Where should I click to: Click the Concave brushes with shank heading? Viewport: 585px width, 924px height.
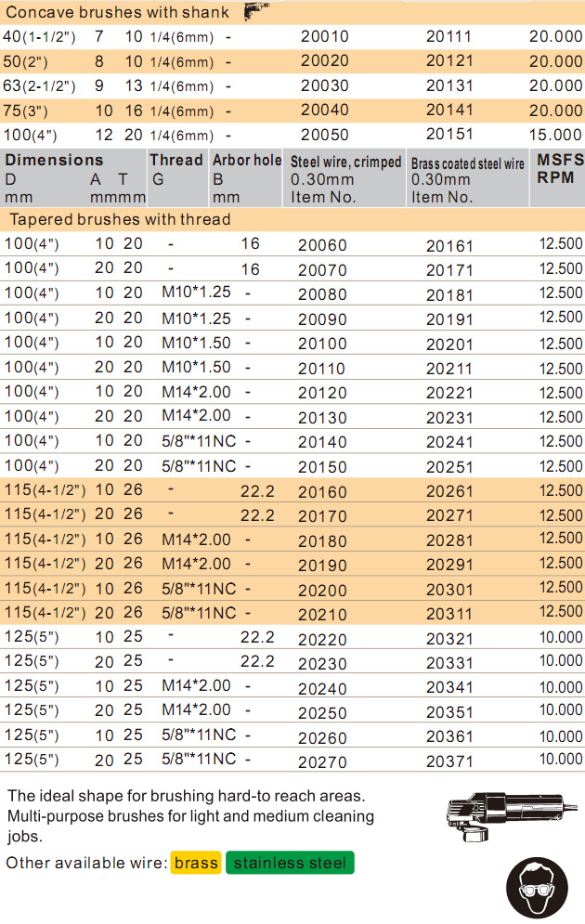coord(117,12)
